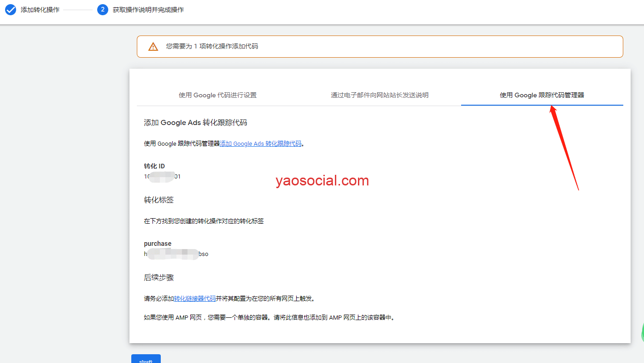
Task: Follow the 转化链接器代码 link
Action: click(x=195, y=298)
